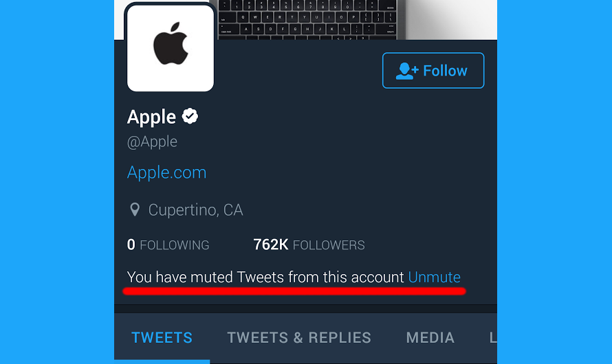Viewport: 612px width, 364px height.
Task: Open the Tweets & Replies tab
Action: point(299,337)
